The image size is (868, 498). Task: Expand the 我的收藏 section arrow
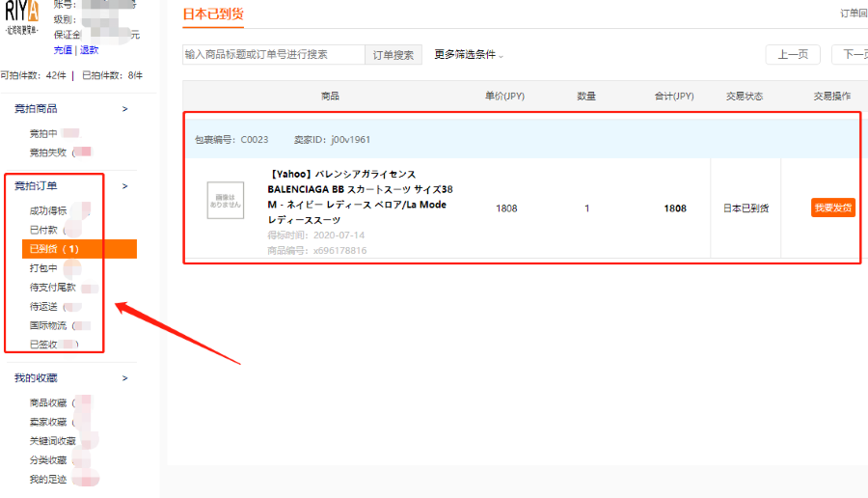click(124, 377)
